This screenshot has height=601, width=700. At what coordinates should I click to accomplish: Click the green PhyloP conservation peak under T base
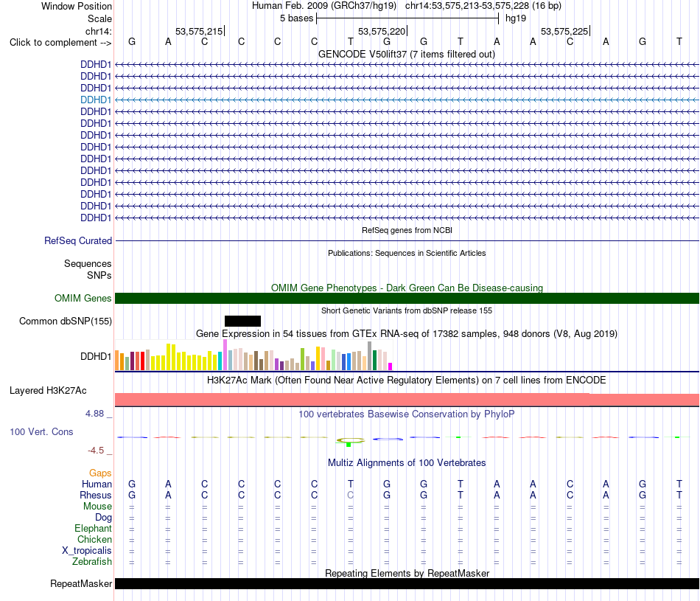tap(349, 444)
